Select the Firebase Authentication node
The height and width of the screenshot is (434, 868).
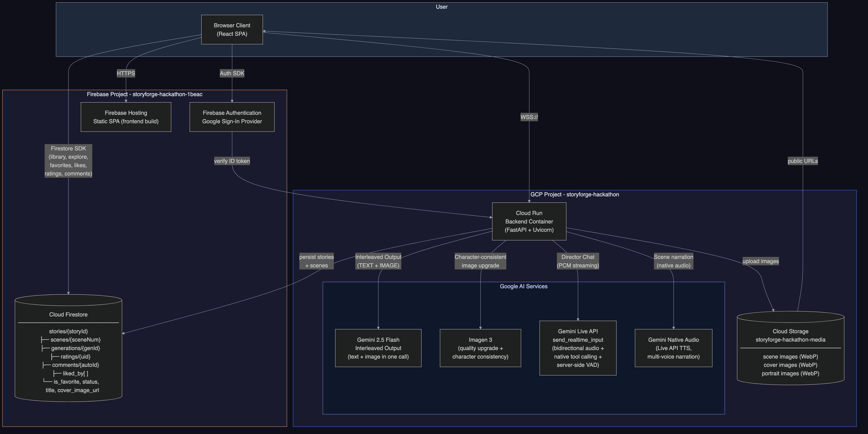pos(232,117)
